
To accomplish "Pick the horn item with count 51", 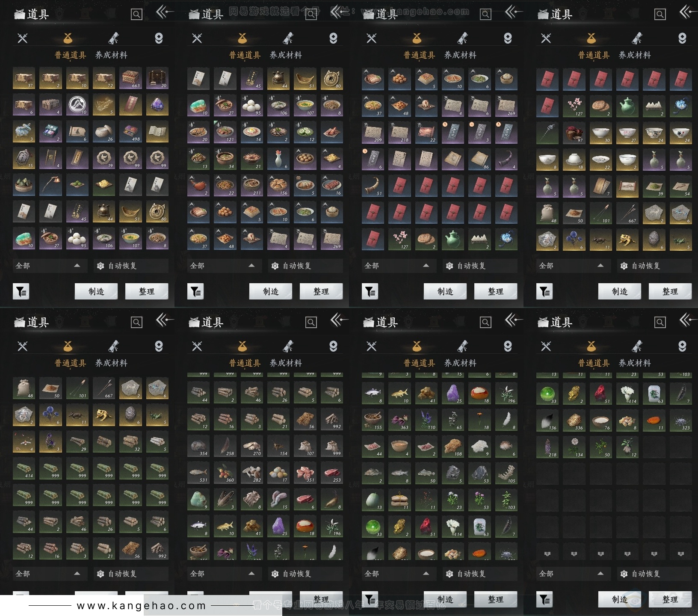I will 373,185.
